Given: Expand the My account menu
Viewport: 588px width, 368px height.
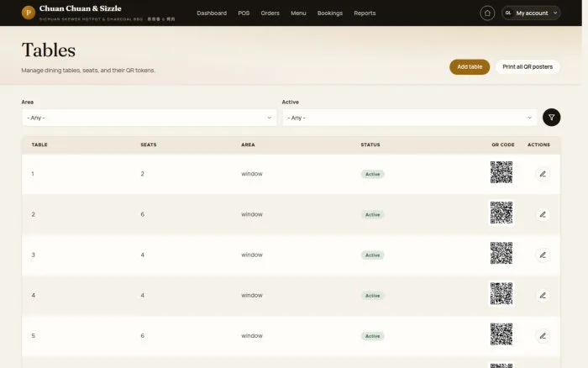Looking at the screenshot, I should pyautogui.click(x=531, y=13).
